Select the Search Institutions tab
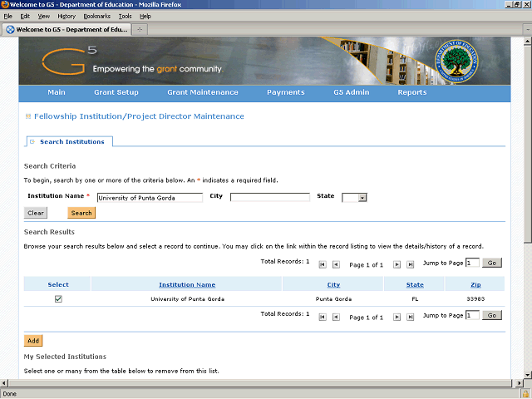 69,142
